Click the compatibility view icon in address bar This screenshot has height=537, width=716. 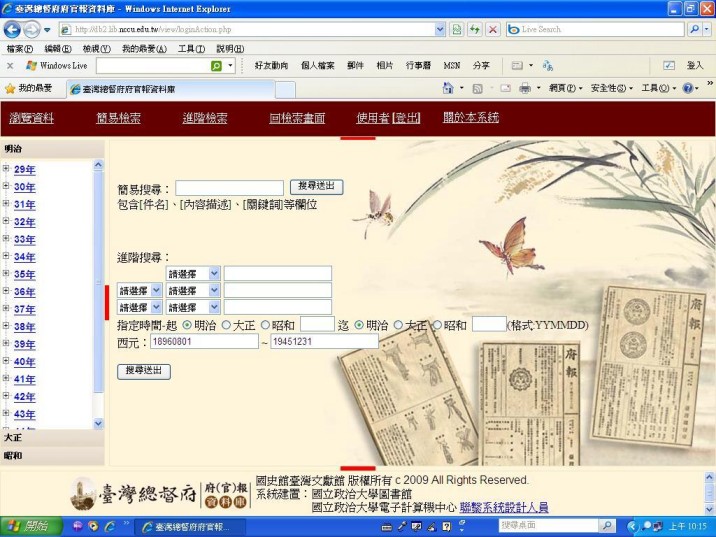tap(457, 30)
